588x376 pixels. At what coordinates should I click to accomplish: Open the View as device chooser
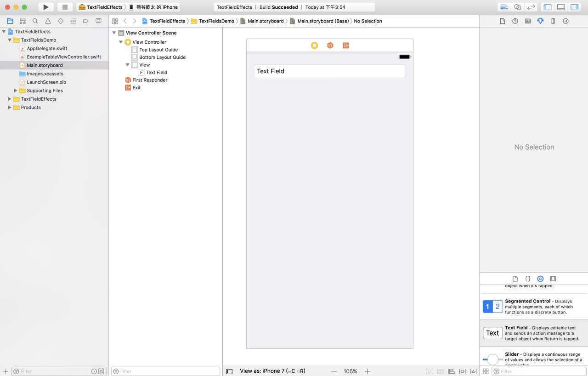click(x=273, y=371)
